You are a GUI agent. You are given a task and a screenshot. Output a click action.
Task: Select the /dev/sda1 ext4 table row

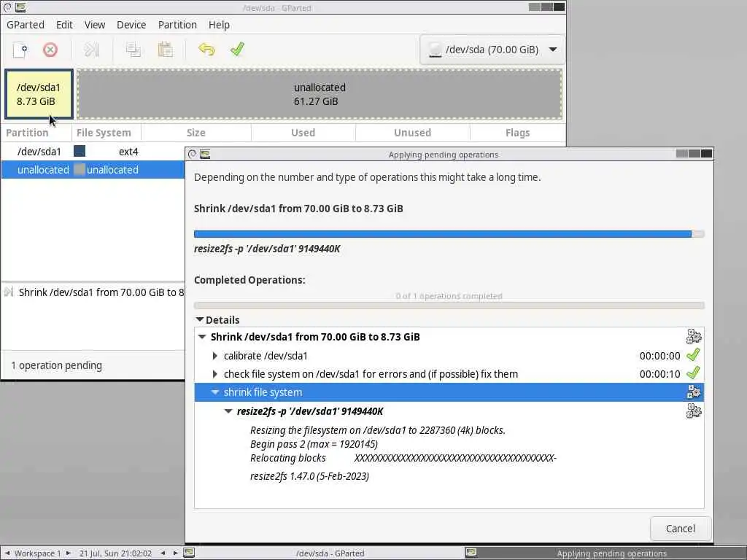pyautogui.click(x=93, y=152)
